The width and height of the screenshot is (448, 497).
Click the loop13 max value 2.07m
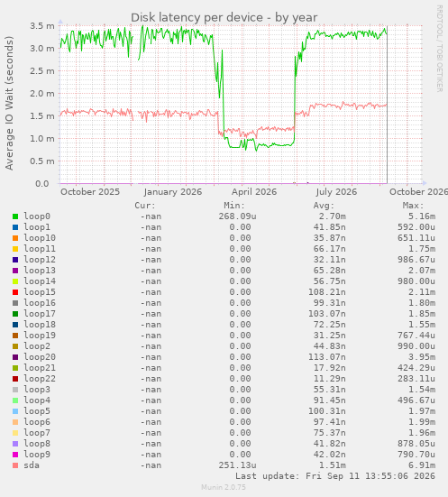pyautogui.click(x=422, y=271)
